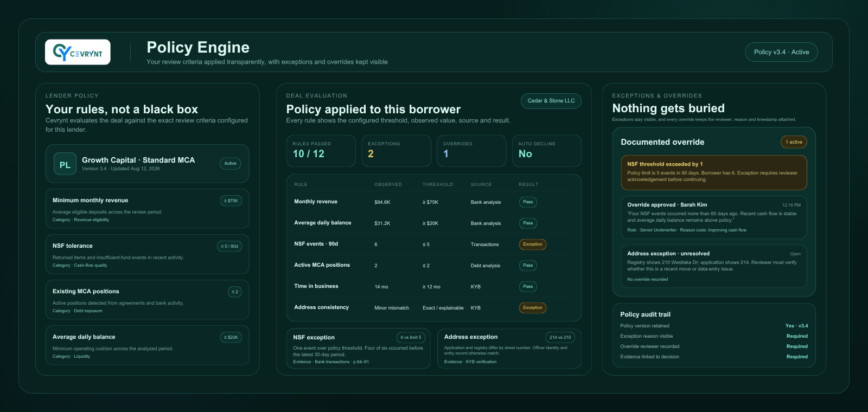Click the Pass badge in Average daily balance row
This screenshot has height=412, width=868.
[x=528, y=223]
